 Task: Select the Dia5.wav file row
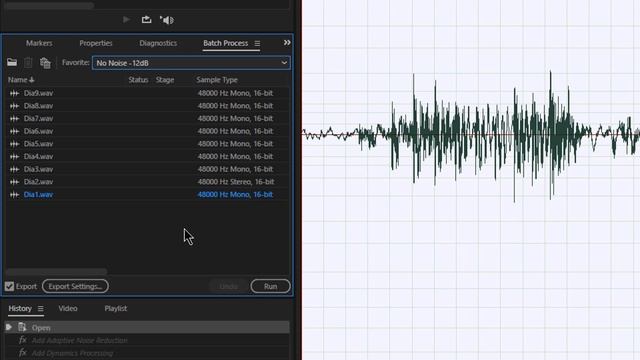click(147, 144)
